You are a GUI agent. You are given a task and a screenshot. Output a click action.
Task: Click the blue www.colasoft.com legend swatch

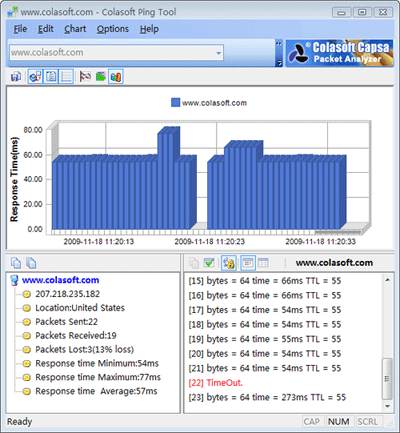tap(175, 103)
